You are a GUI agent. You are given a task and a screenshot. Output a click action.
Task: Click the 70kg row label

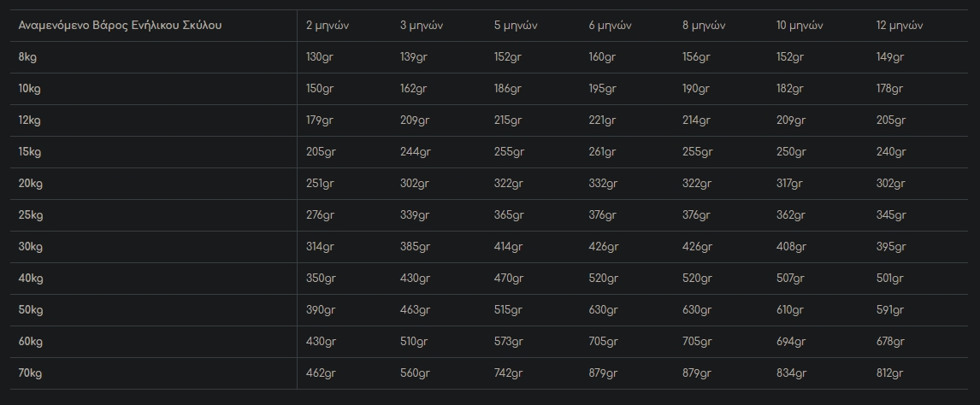pos(30,373)
